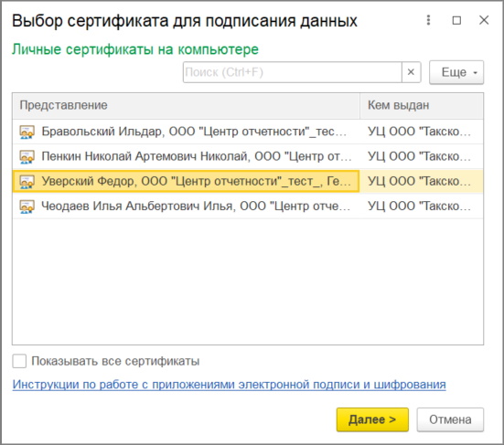The image size is (504, 445).
Task: Enable Показывать все сертификаты checkbox
Action: coord(19,361)
